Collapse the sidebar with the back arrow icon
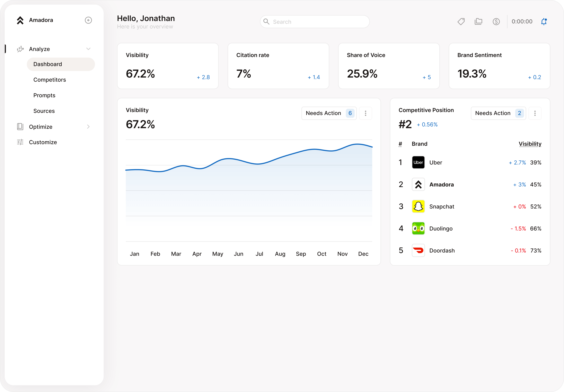This screenshot has height=392, width=564. tap(88, 20)
